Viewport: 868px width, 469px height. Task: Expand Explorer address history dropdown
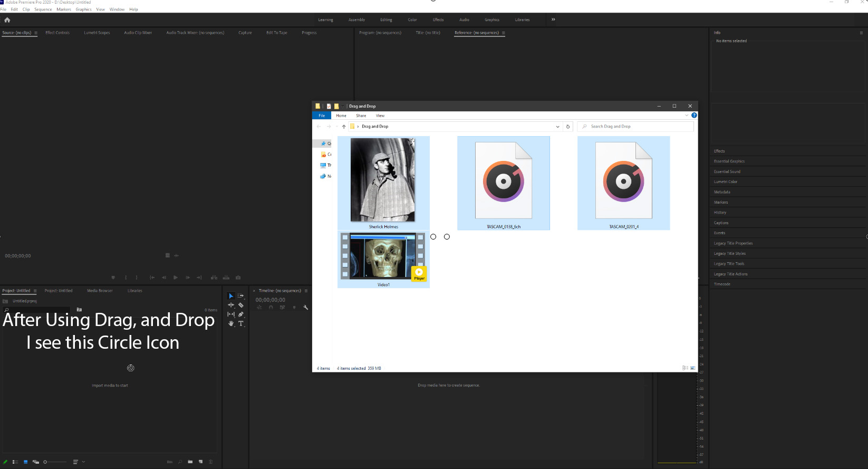pyautogui.click(x=557, y=127)
